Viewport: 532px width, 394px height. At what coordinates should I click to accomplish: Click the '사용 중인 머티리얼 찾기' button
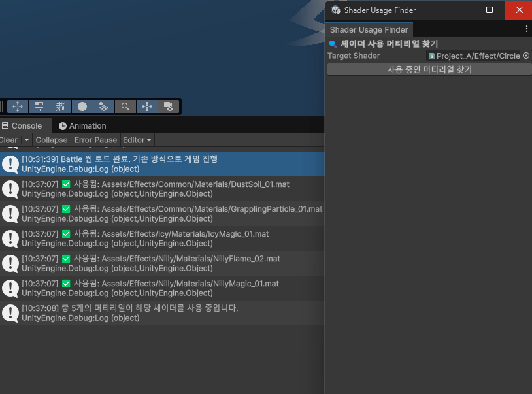pyautogui.click(x=429, y=69)
